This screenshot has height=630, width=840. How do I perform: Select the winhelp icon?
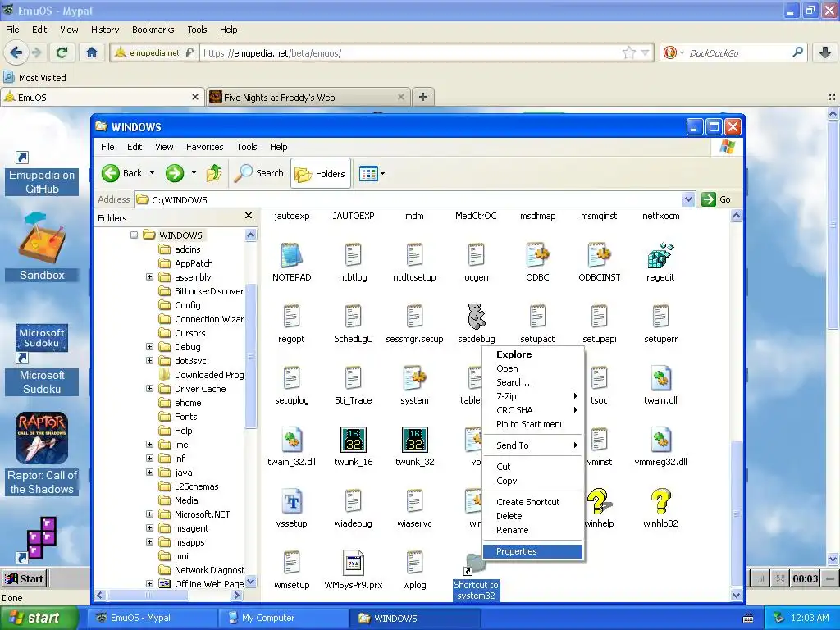pyautogui.click(x=599, y=501)
